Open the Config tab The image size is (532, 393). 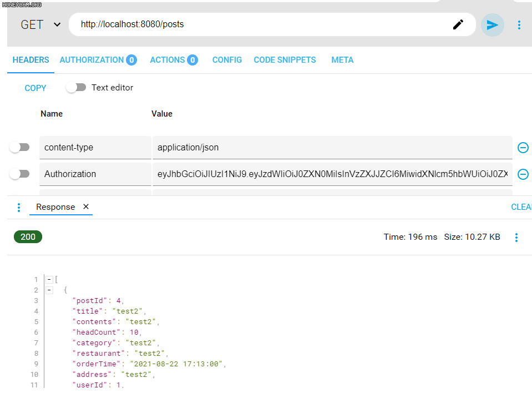point(227,60)
